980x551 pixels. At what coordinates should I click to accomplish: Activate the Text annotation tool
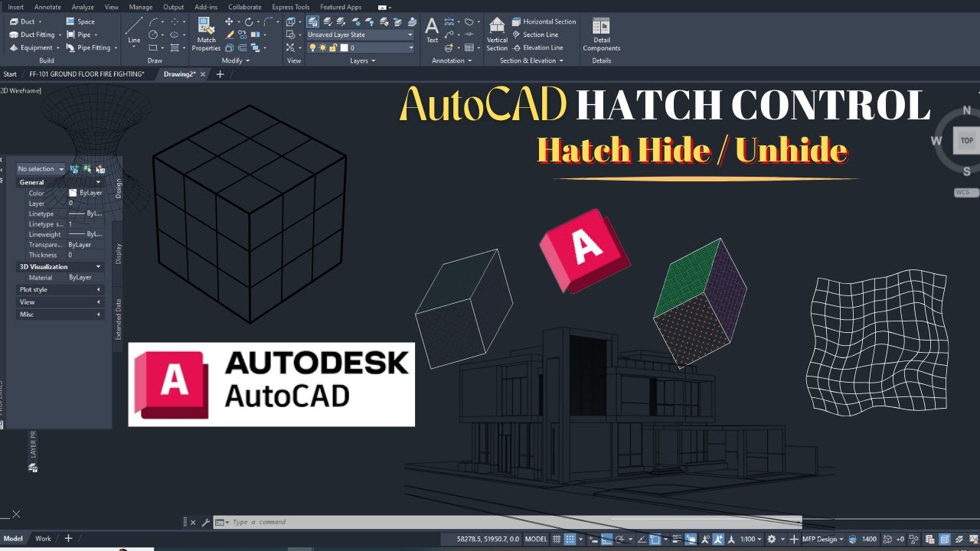click(432, 30)
